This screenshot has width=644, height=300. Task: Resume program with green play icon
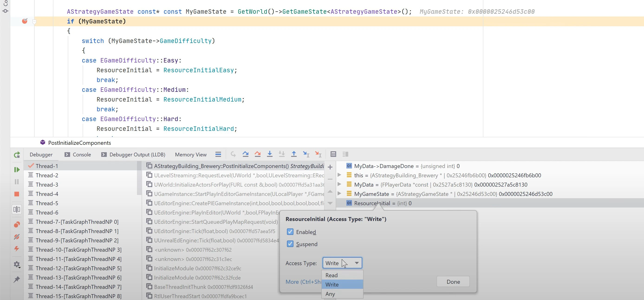coord(17,170)
